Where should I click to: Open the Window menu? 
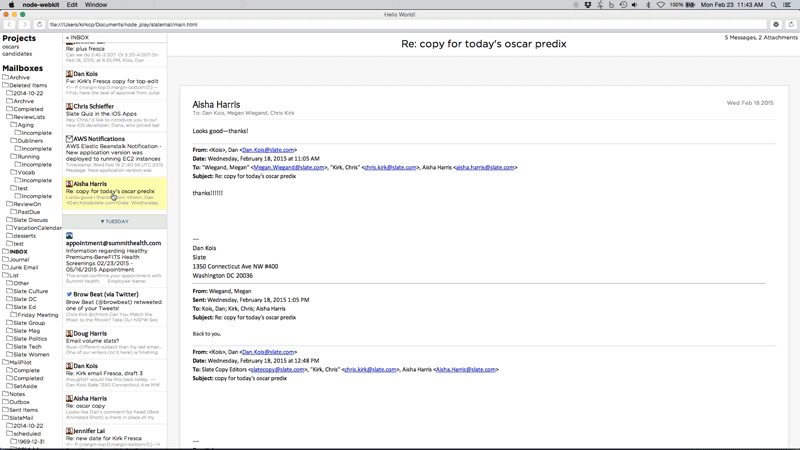96,5
